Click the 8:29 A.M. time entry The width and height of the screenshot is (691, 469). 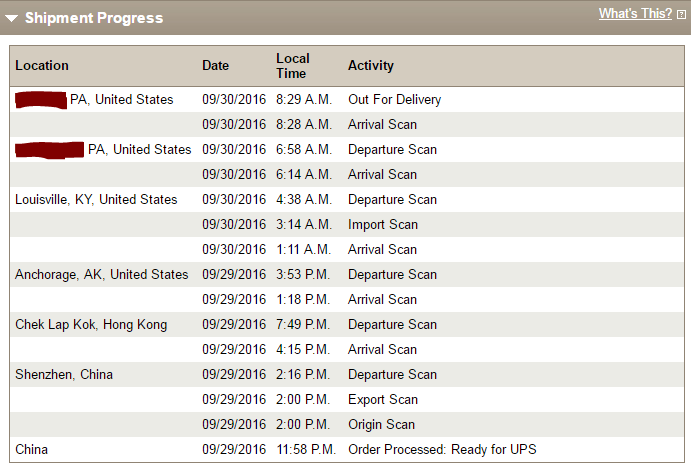[x=303, y=100]
